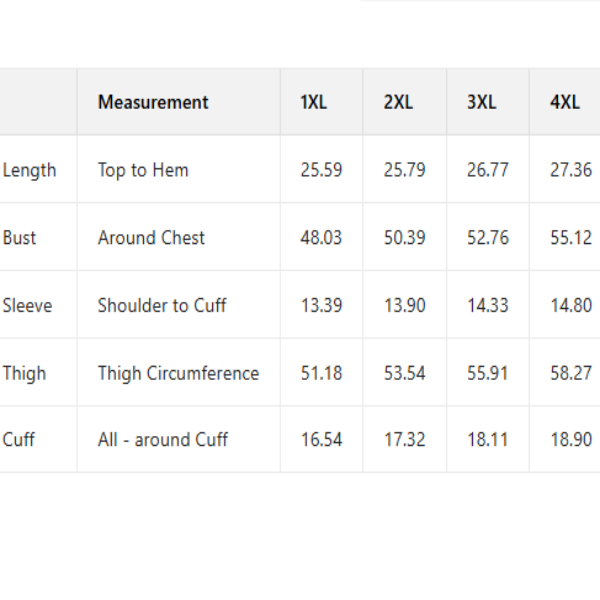Click the Shoulder to Cuff cell
This screenshot has height=600, width=600.
click(x=162, y=305)
